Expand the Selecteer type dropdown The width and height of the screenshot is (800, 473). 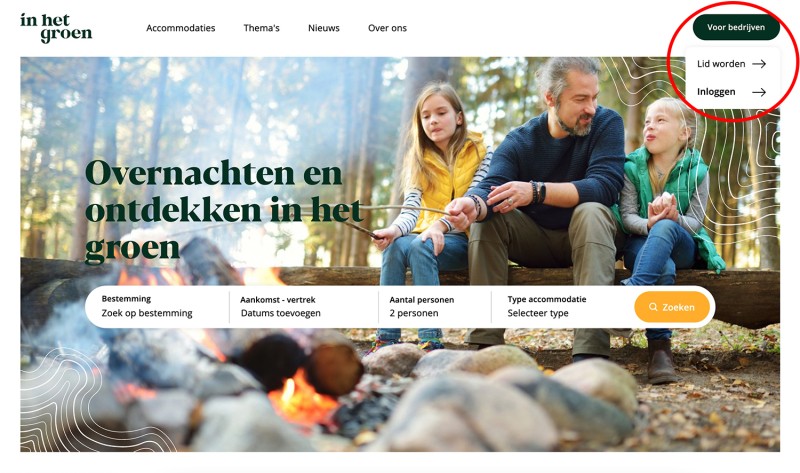click(x=538, y=313)
